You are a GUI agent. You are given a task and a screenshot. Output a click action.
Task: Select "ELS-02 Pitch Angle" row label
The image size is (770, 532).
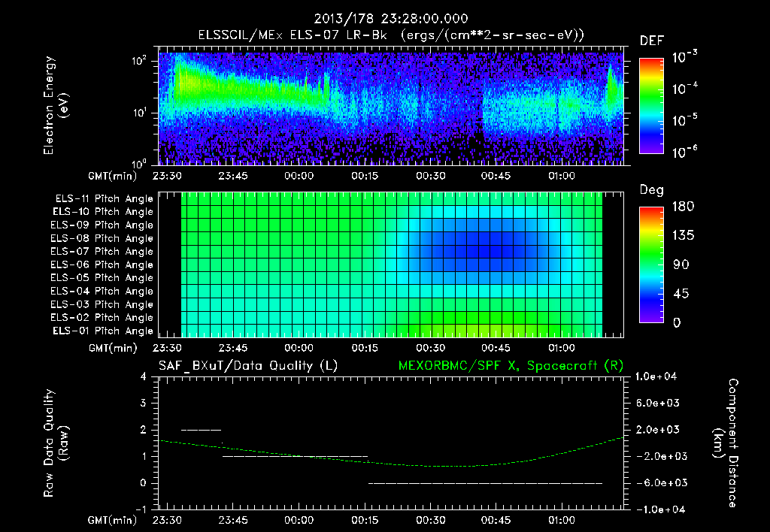click(x=102, y=318)
